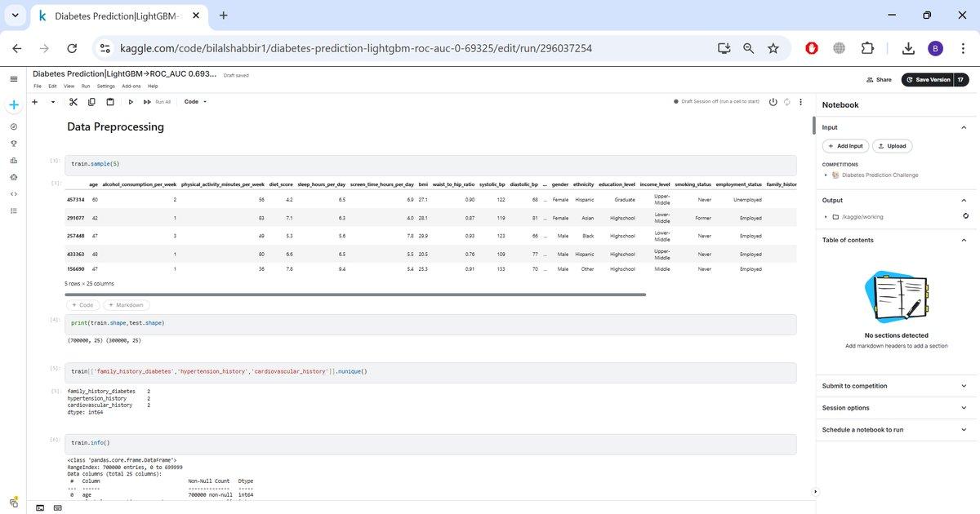This screenshot has height=514, width=980.
Task: Click the notebook vertical scrollbar thumb
Action: [x=813, y=125]
